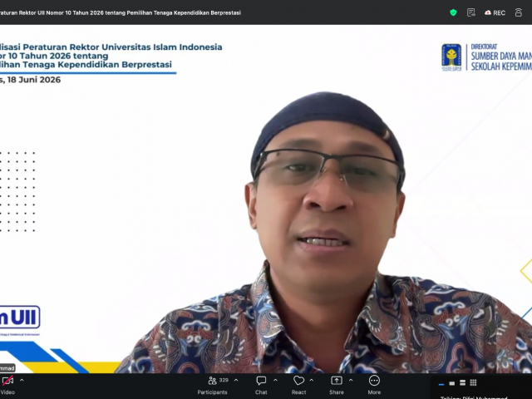532x399 pixels.
Task: Expand the Chat options arrow
Action: (275, 381)
